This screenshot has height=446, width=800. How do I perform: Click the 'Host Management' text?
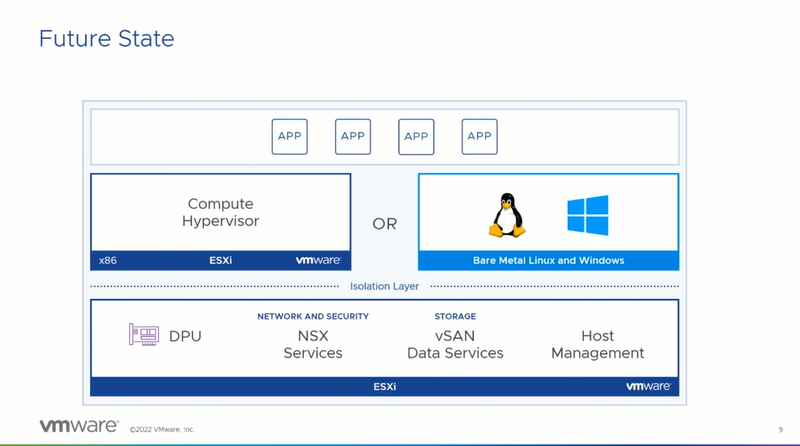coord(597,344)
